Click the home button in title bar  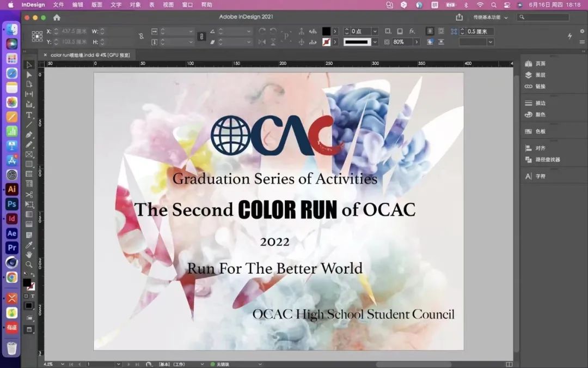pos(57,17)
